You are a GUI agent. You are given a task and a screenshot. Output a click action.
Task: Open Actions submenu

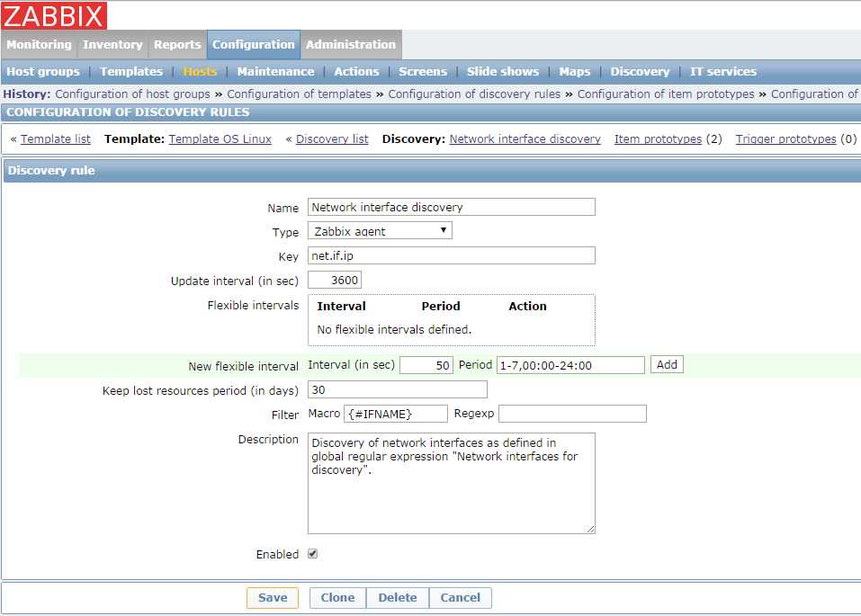click(x=356, y=71)
